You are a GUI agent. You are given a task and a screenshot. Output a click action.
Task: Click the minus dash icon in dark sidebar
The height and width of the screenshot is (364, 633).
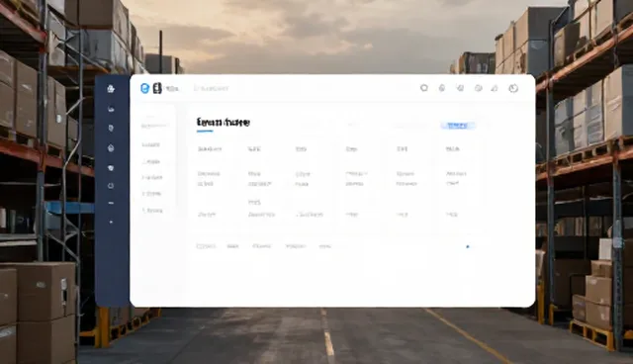click(111, 203)
